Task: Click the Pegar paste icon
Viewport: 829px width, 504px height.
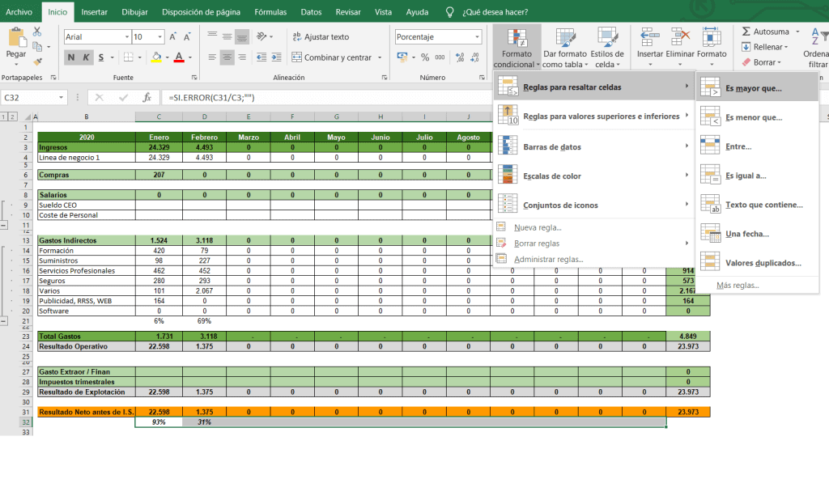Action: (16, 37)
